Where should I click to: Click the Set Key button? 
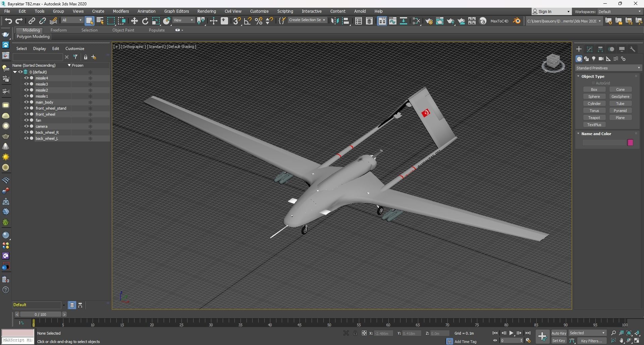click(559, 341)
